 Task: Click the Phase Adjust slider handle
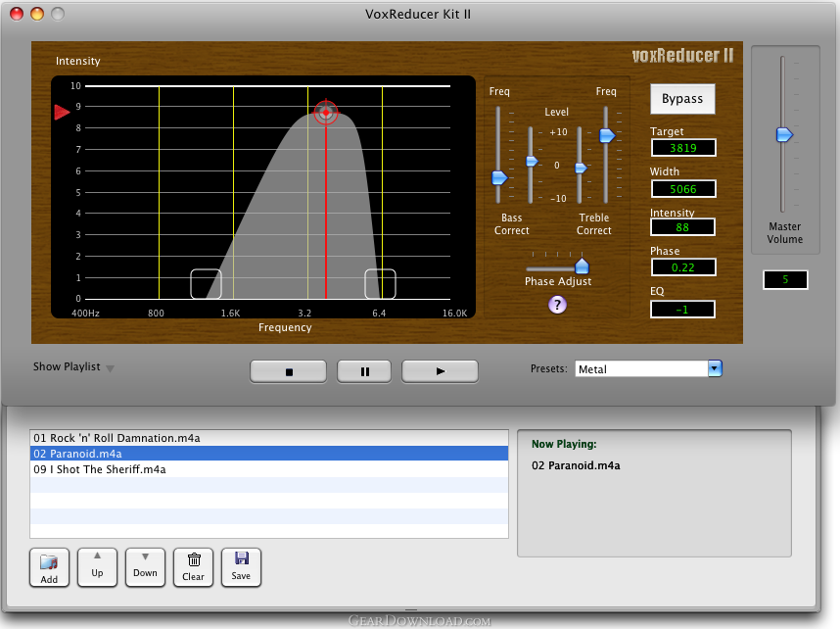[582, 266]
